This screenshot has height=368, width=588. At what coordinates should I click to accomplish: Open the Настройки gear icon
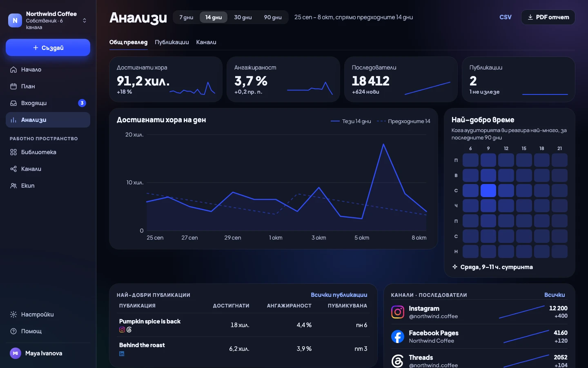pyautogui.click(x=13, y=314)
